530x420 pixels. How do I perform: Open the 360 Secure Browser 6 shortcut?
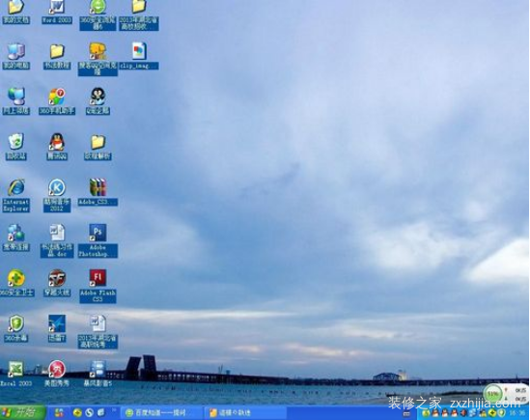[98, 14]
